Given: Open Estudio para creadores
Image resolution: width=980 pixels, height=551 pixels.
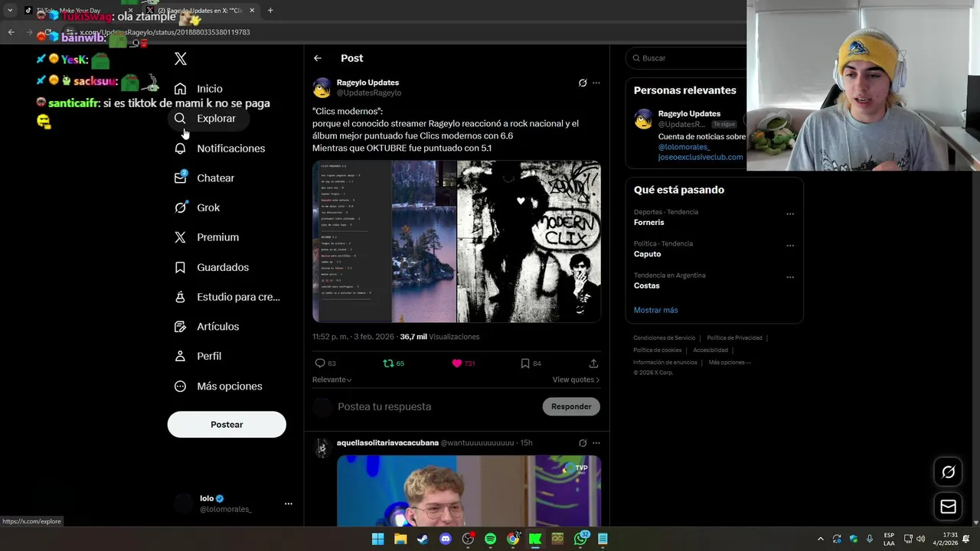Looking at the screenshot, I should [x=227, y=297].
